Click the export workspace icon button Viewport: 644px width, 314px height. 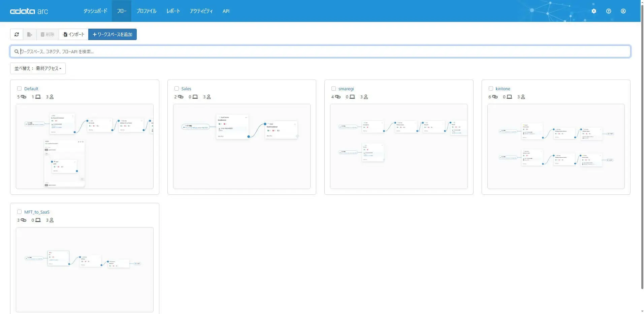click(x=30, y=34)
